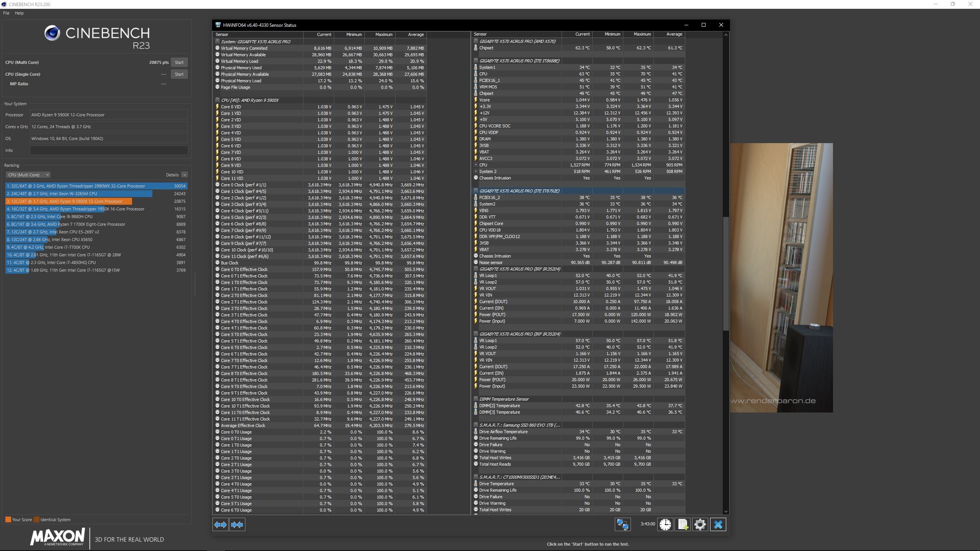980x551 pixels.
Task: Click the Average Effective Clock row icon
Action: tap(217, 425)
